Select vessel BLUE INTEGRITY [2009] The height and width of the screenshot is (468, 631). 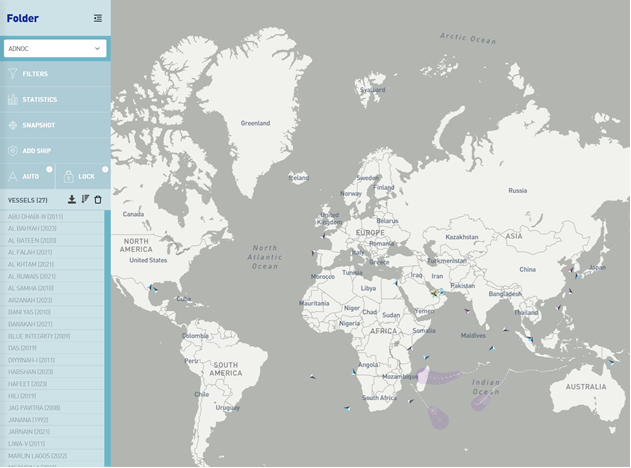52,336
